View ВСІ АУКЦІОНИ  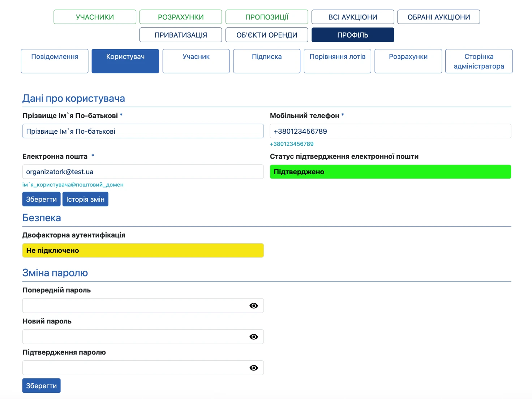pyautogui.click(x=353, y=17)
